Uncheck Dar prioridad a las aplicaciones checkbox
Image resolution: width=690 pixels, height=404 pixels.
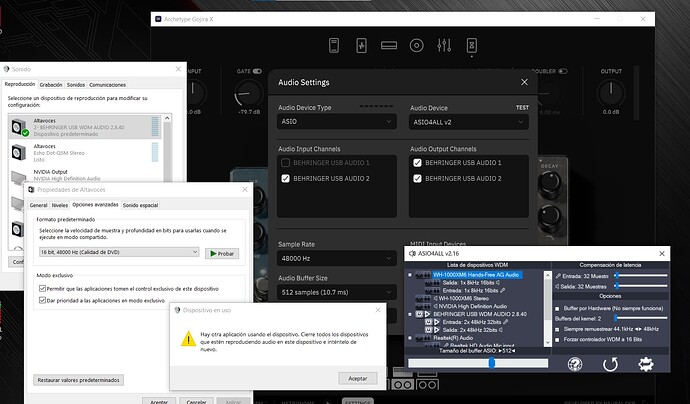42,300
